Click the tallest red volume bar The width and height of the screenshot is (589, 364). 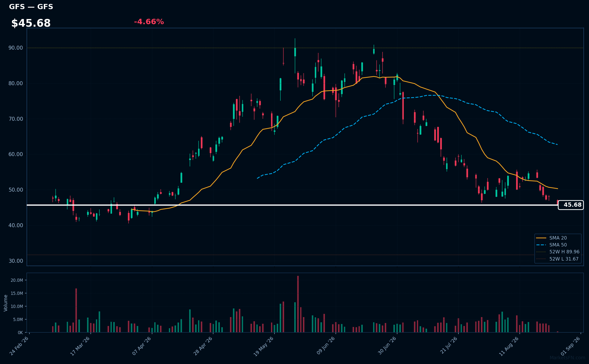(x=298, y=304)
